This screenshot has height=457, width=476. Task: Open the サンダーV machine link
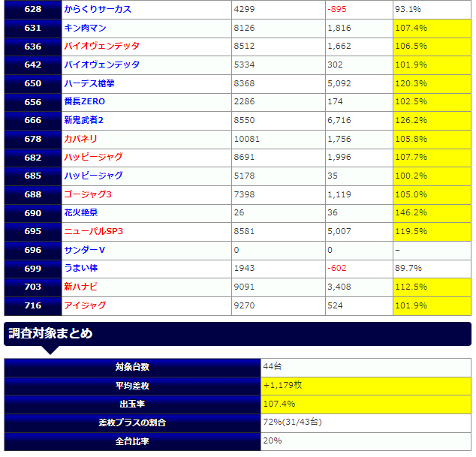coord(85,250)
